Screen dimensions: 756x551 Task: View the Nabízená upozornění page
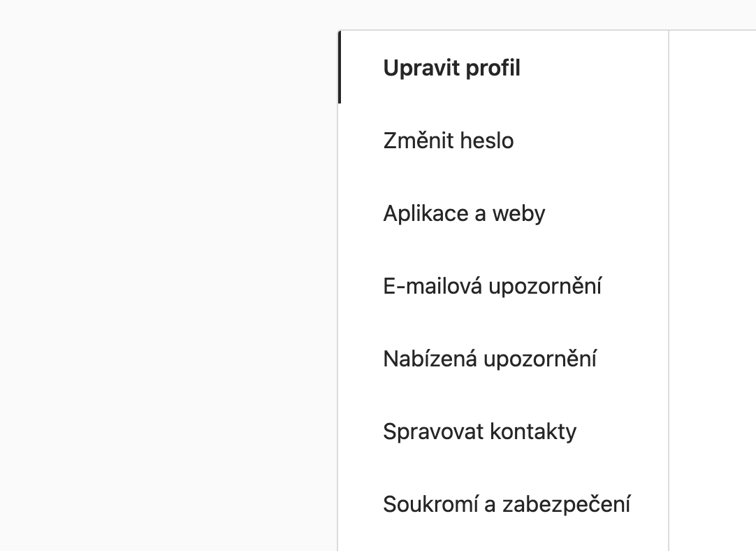tap(490, 359)
